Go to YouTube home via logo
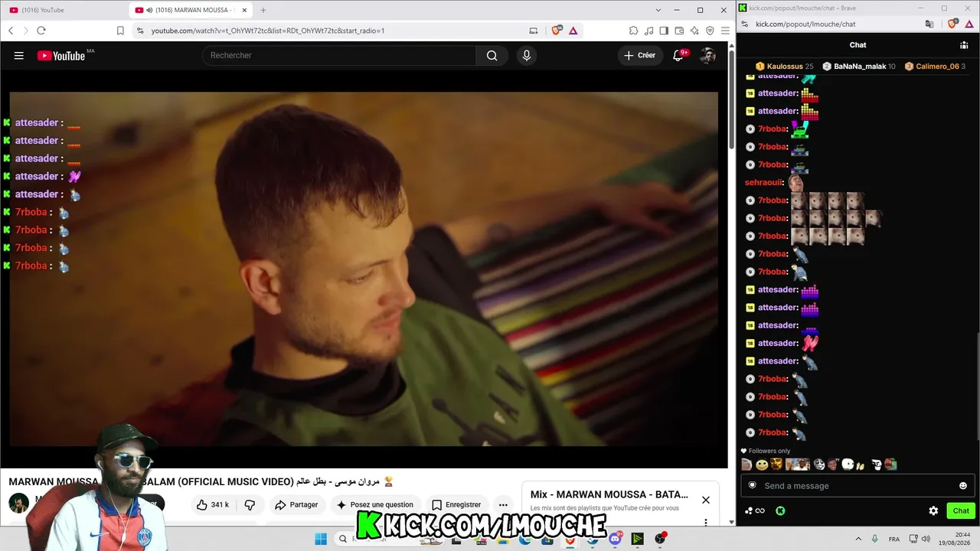 60,56
